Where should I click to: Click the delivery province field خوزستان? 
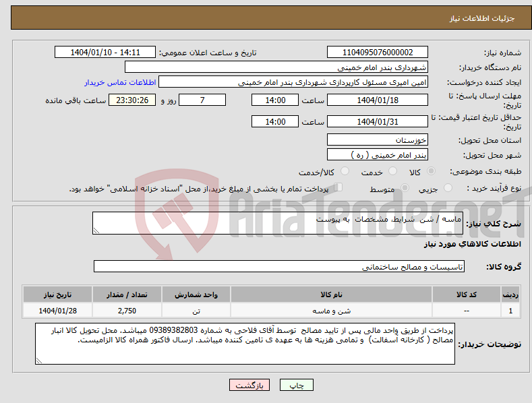point(378,139)
